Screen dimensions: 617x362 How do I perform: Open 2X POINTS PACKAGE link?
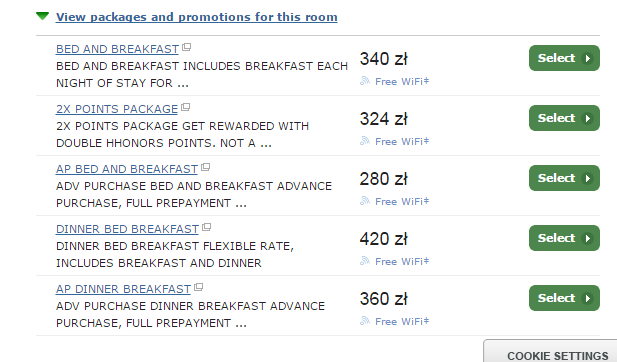coord(117,109)
